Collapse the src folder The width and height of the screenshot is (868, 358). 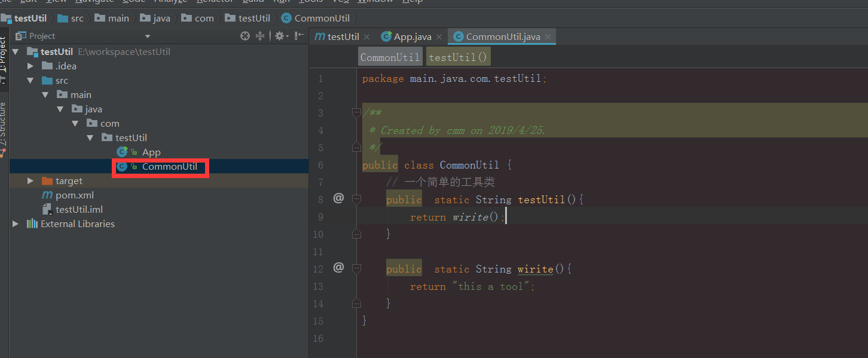[30, 80]
